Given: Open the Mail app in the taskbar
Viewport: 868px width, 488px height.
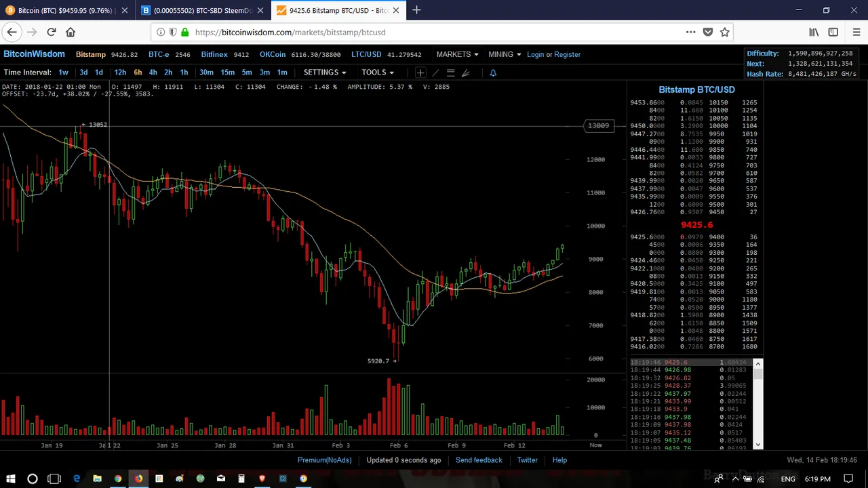Looking at the screenshot, I should [x=221, y=479].
